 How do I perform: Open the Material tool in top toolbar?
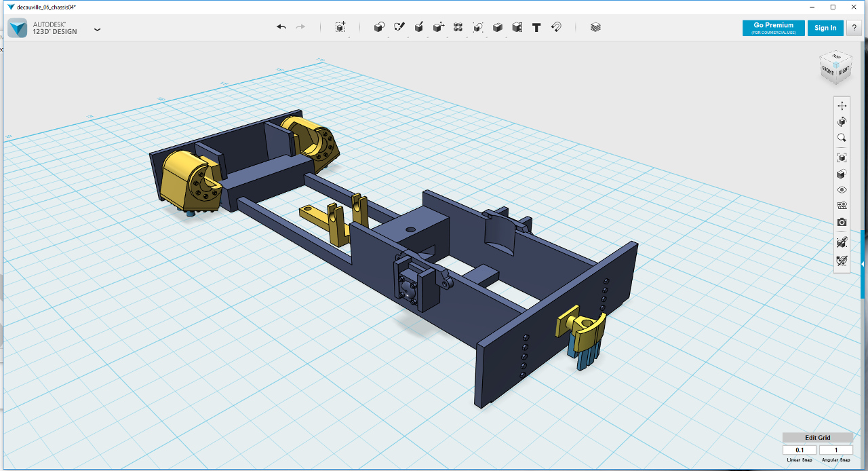click(595, 27)
